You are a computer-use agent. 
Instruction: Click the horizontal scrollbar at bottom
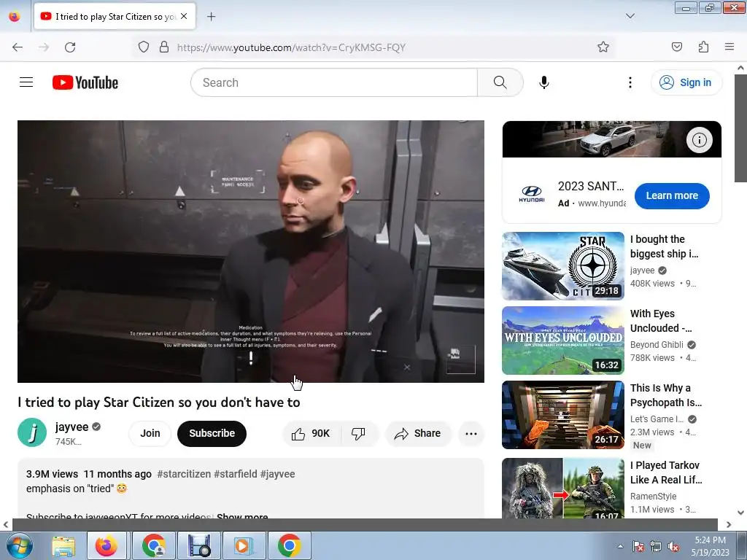click(x=365, y=524)
